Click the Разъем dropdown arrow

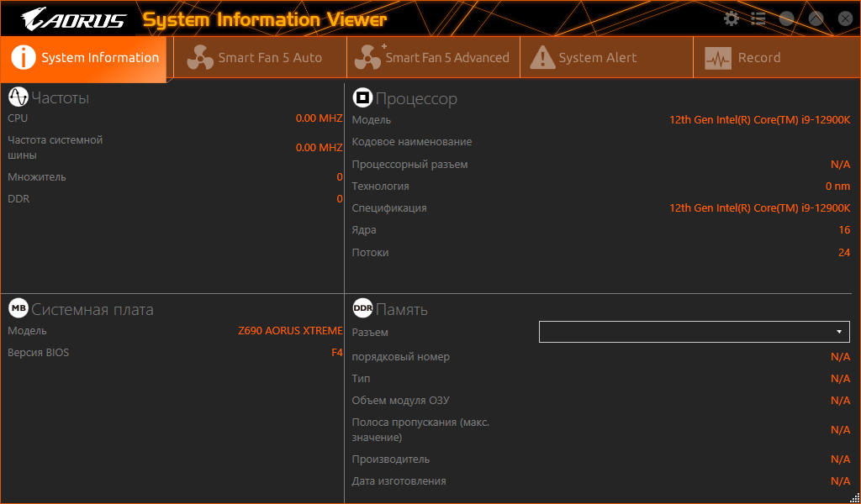[x=839, y=332]
